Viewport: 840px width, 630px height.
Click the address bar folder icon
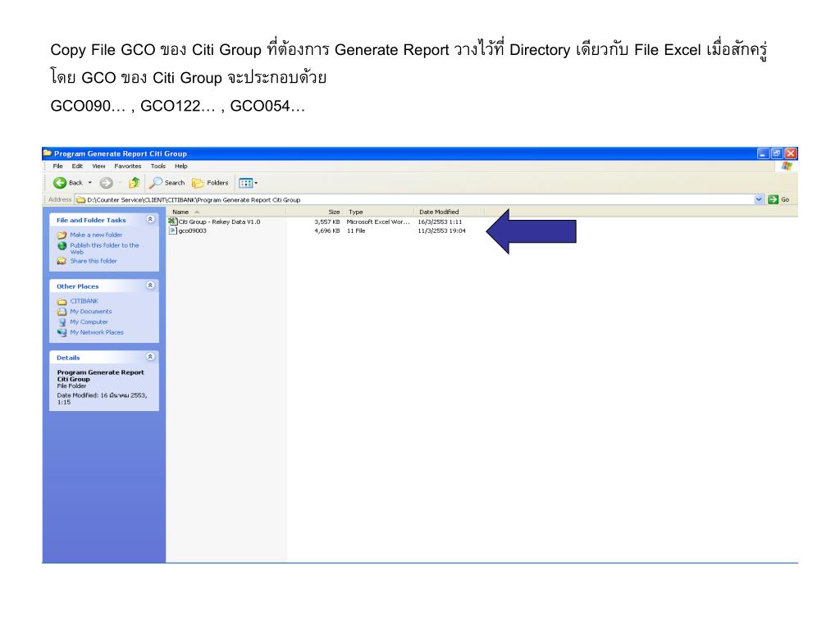point(81,200)
